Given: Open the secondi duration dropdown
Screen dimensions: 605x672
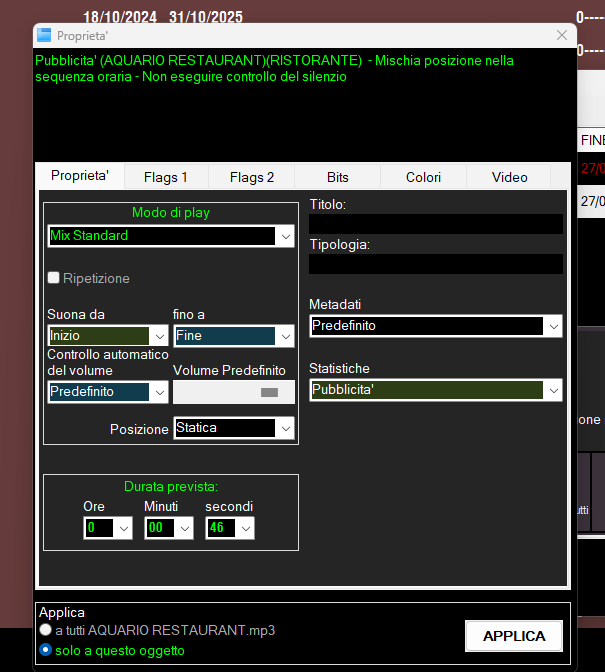Looking at the screenshot, I should [245, 528].
